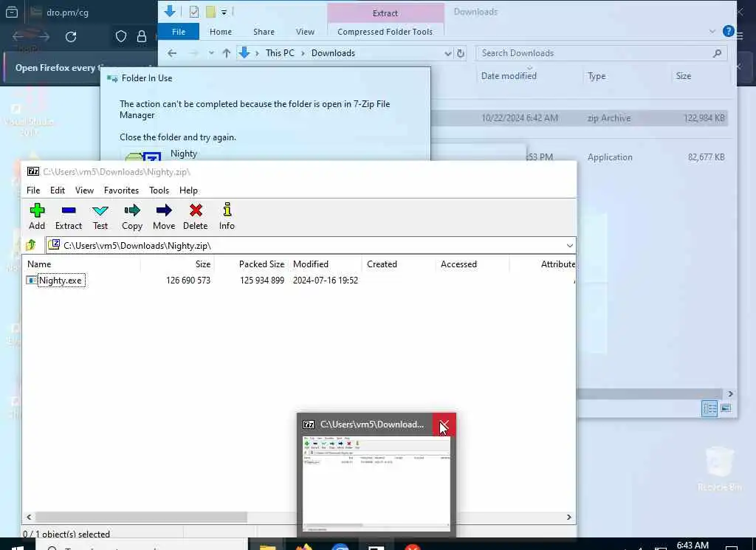This screenshot has width=756, height=550.
Task: Open the File tab in Explorer ribbon
Action: click(x=179, y=32)
